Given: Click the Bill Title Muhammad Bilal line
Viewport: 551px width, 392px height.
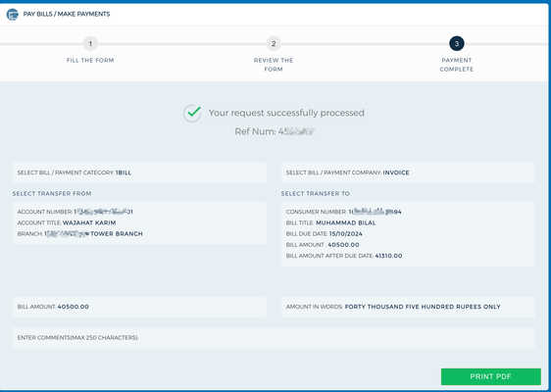Looking at the screenshot, I should [330, 222].
